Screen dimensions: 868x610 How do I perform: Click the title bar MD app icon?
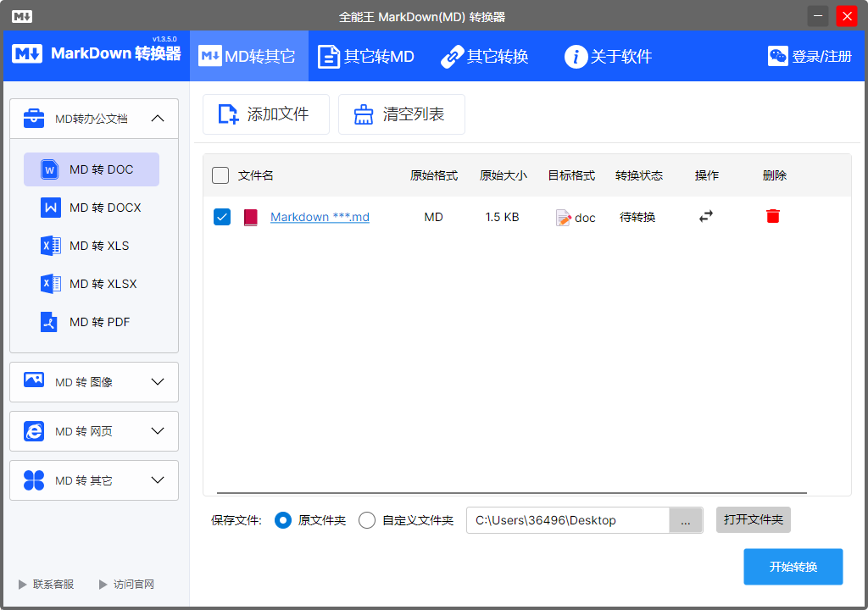[x=22, y=17]
